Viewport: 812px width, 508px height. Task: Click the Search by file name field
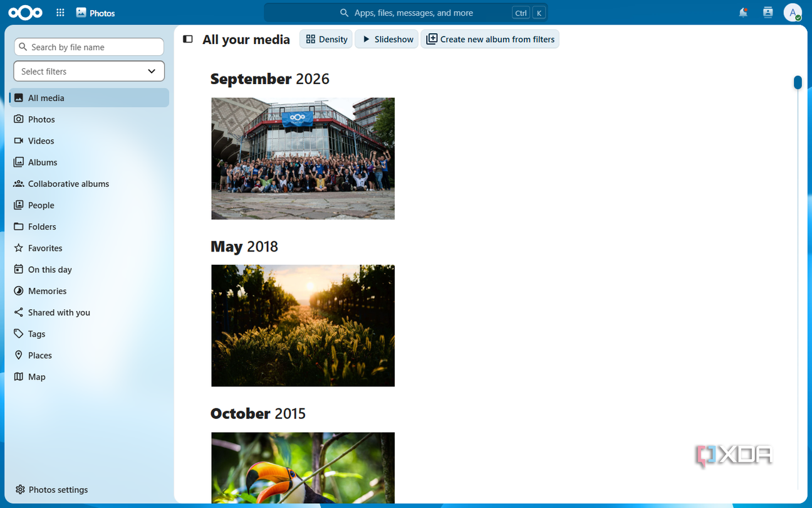pos(89,47)
